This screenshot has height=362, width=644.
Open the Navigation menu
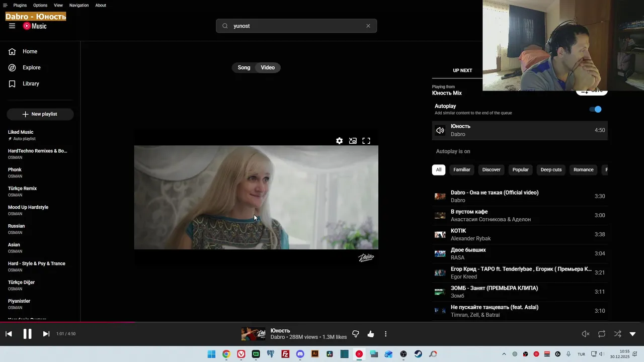tap(79, 5)
